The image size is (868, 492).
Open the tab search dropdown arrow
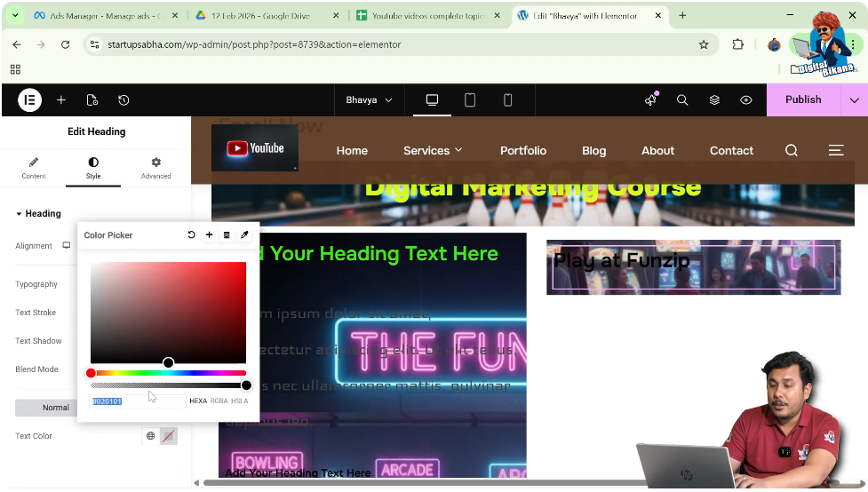[15, 15]
